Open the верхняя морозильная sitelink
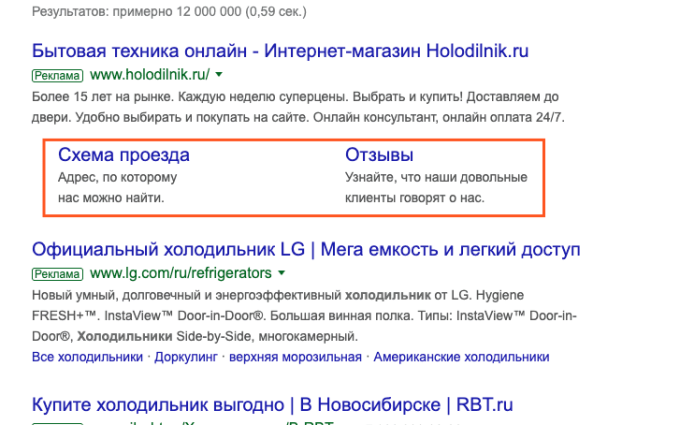 point(295,357)
